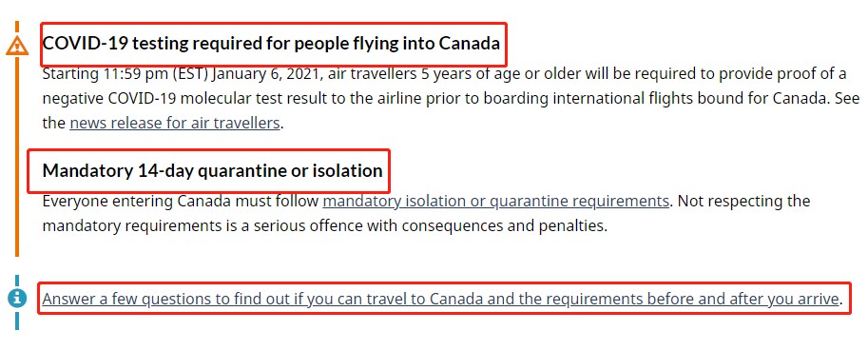Click the orange warning triangle icon
The width and height of the screenshot is (868, 350).
click(17, 46)
